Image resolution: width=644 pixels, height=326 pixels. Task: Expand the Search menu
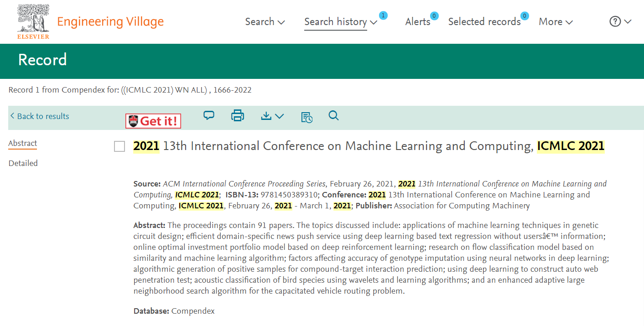(265, 21)
